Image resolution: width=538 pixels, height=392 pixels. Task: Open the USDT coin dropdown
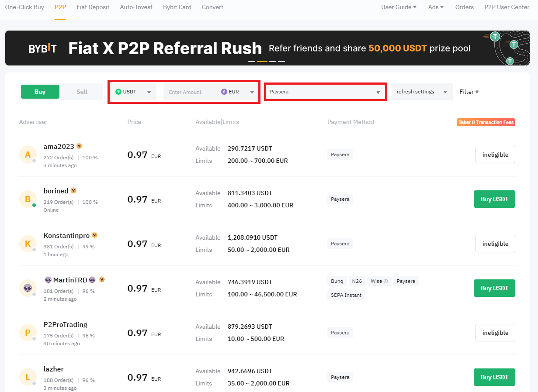click(133, 92)
